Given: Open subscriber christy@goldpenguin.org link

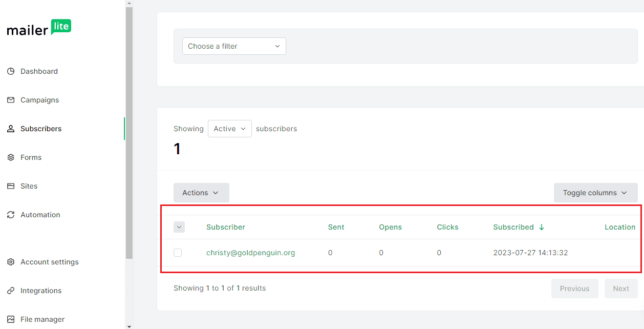Looking at the screenshot, I should 250,253.
